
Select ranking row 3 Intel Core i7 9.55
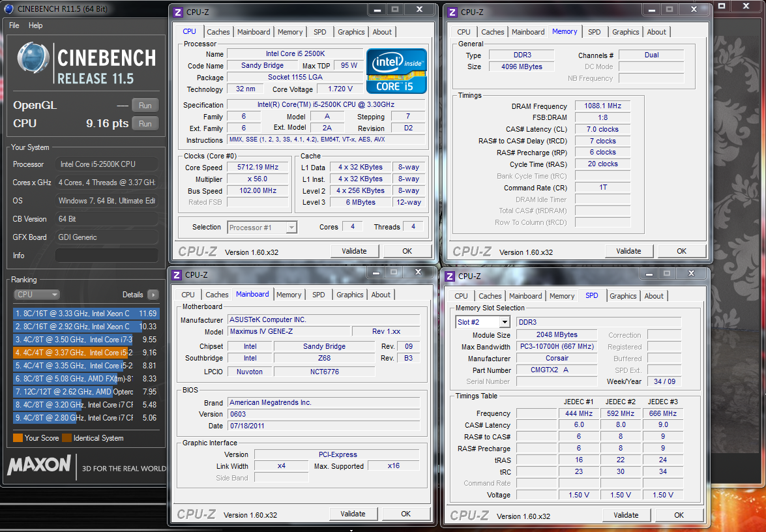(86, 340)
